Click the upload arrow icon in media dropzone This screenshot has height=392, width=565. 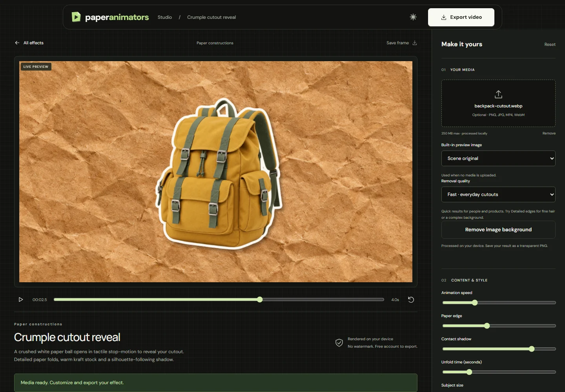(498, 94)
